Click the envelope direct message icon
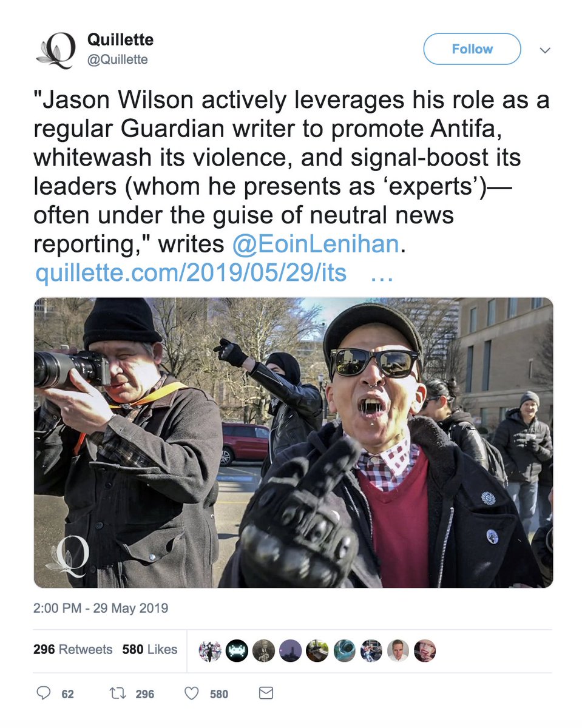 coord(266,693)
